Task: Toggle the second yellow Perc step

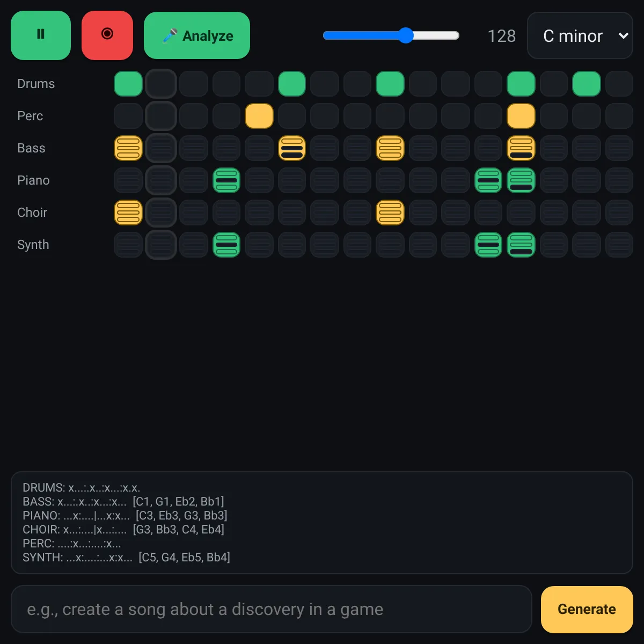Action: click(x=521, y=116)
